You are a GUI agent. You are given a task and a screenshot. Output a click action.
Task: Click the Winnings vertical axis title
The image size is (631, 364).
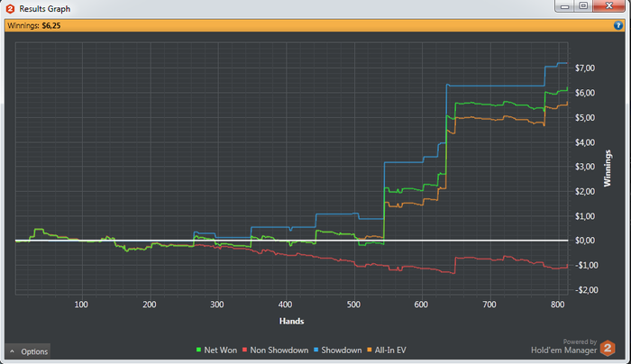[608, 168]
